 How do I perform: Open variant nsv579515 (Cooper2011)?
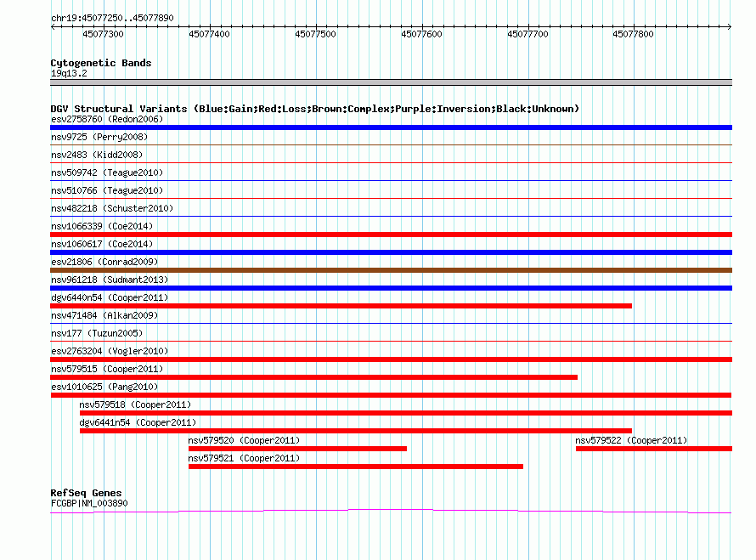pos(107,369)
